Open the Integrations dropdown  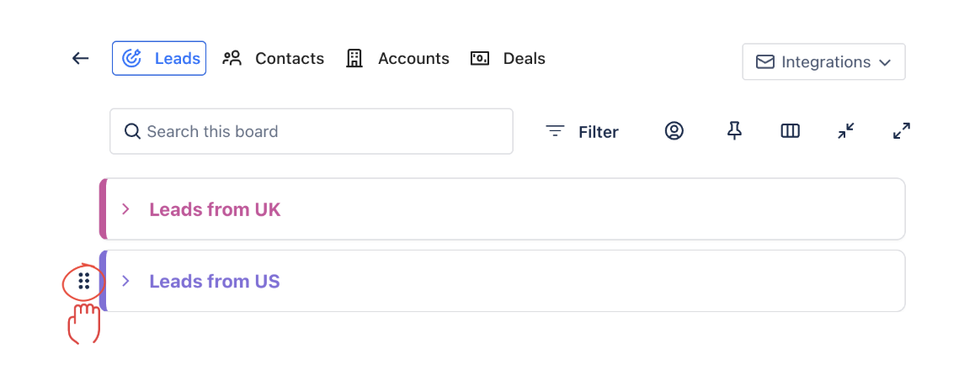[x=823, y=62]
